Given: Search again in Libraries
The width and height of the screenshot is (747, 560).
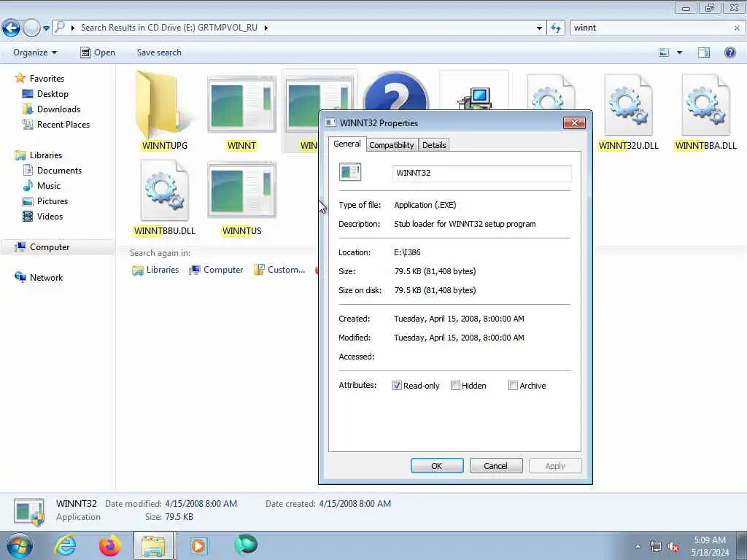Looking at the screenshot, I should 155,270.
